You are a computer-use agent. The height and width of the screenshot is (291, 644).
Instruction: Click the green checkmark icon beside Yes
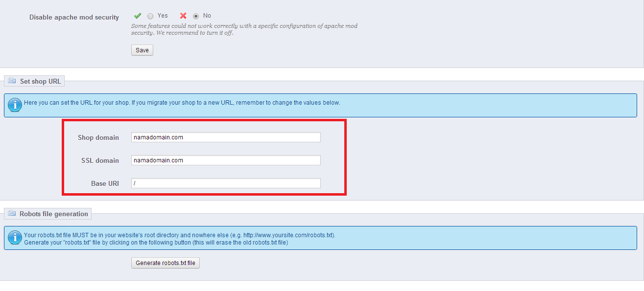[x=138, y=15]
